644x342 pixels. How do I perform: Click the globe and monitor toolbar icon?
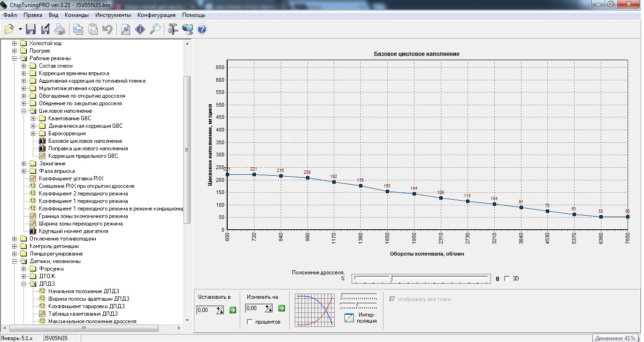[x=187, y=30]
